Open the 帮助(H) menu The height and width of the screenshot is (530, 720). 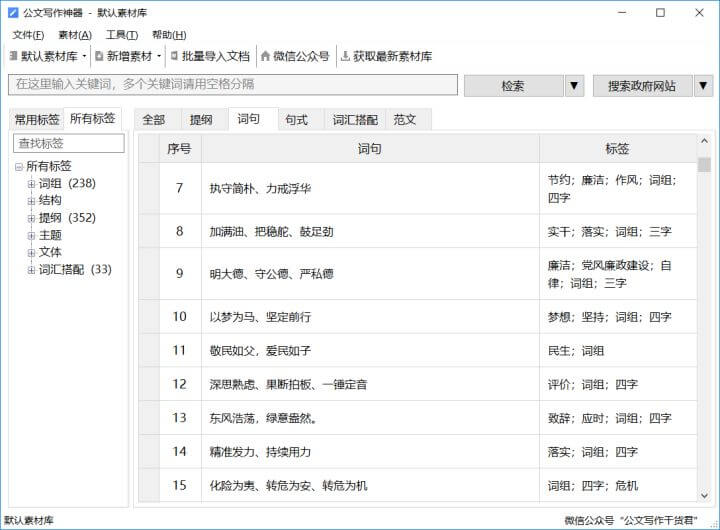point(169,35)
